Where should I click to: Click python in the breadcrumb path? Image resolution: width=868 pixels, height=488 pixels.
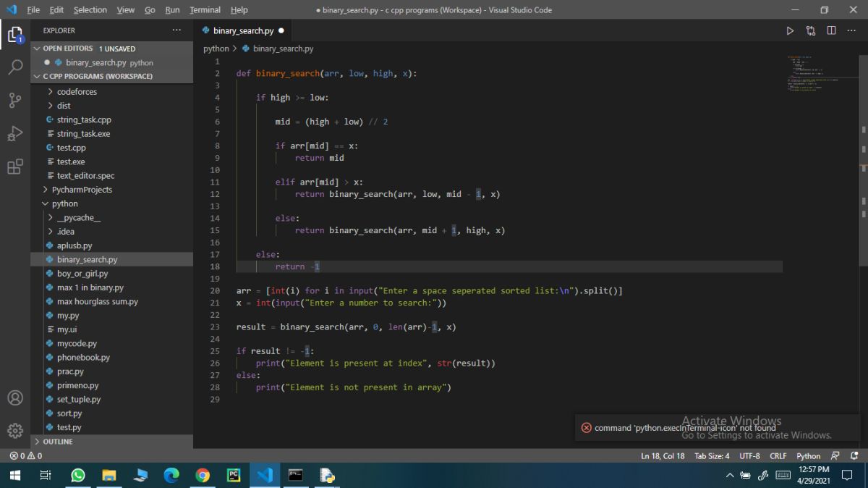click(x=216, y=49)
